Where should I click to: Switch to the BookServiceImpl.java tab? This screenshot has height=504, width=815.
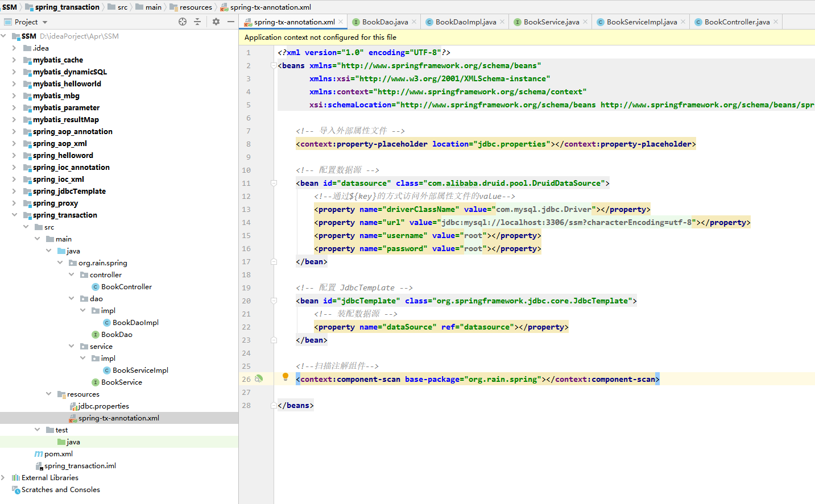pos(642,22)
